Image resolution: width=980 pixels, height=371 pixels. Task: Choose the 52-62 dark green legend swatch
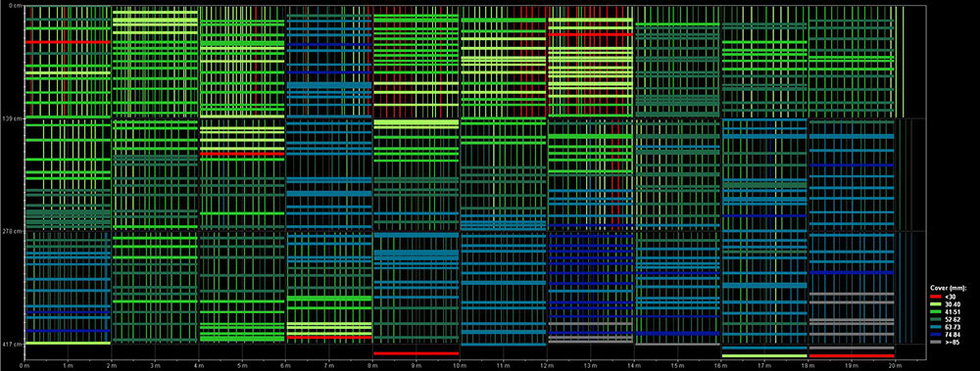pyautogui.click(x=936, y=319)
